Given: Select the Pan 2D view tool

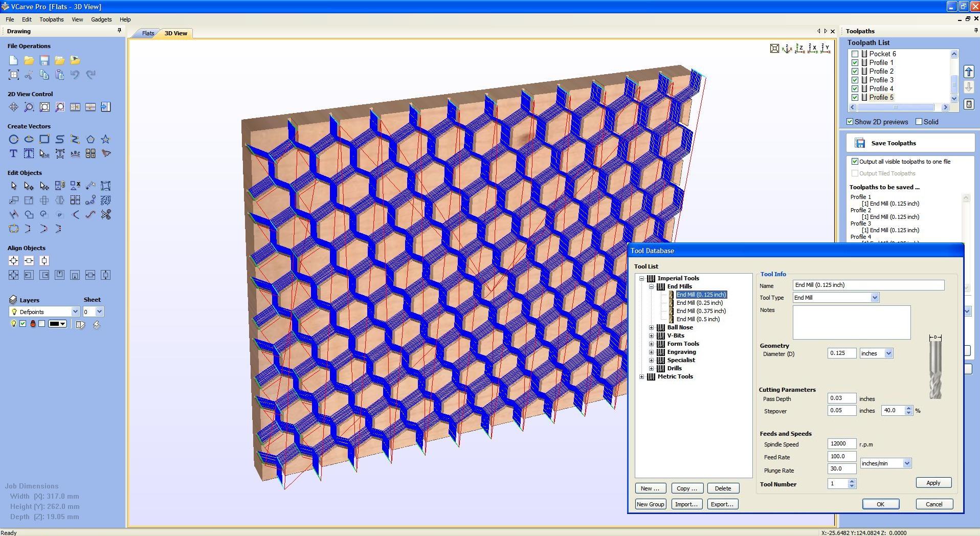Looking at the screenshot, I should 13,107.
